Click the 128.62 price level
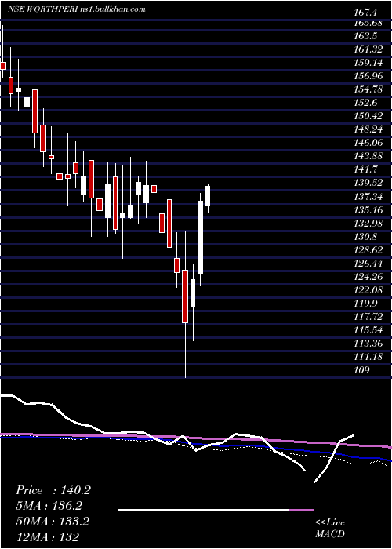 [x=368, y=249]
